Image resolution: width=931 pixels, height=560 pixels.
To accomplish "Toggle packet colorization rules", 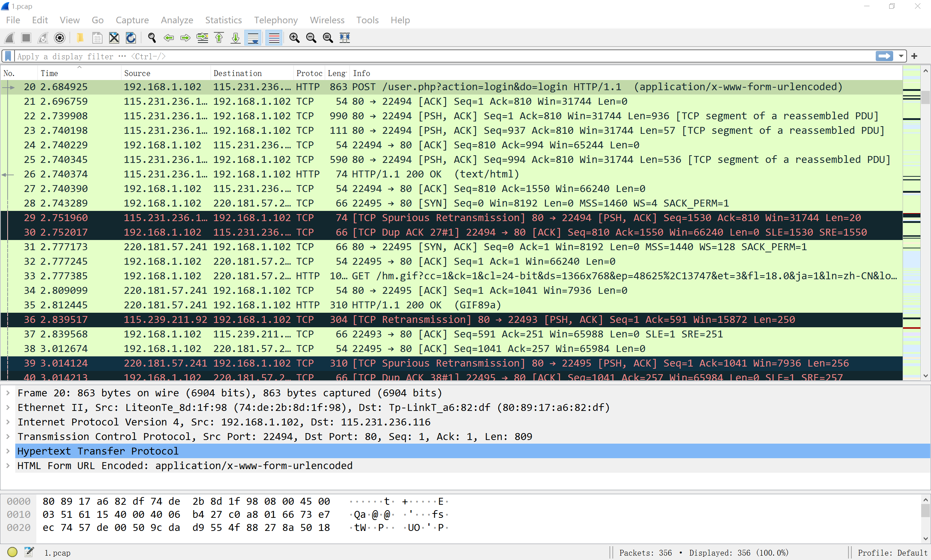I will tap(274, 38).
